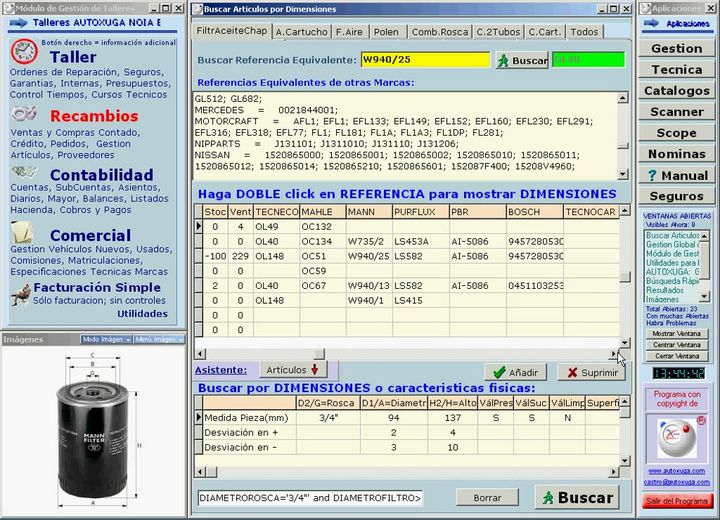Open the www.autoxuga.com link
Viewport: 720px width, 520px height.
(677, 471)
